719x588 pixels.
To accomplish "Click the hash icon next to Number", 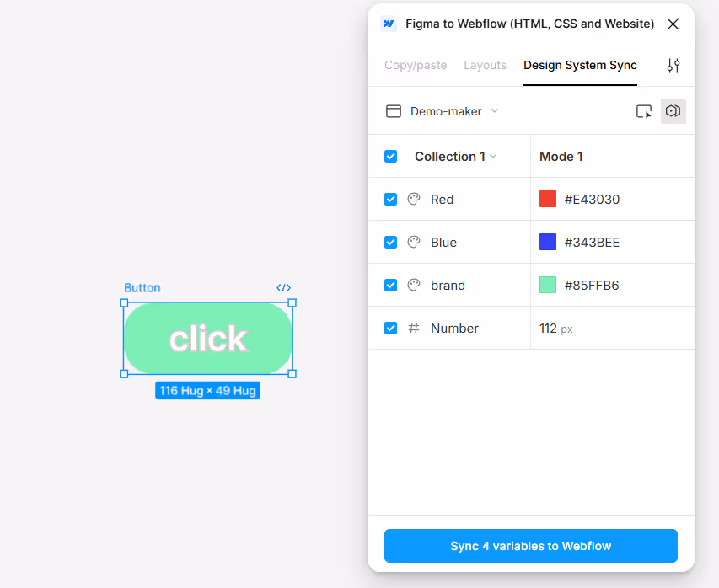I will (414, 329).
